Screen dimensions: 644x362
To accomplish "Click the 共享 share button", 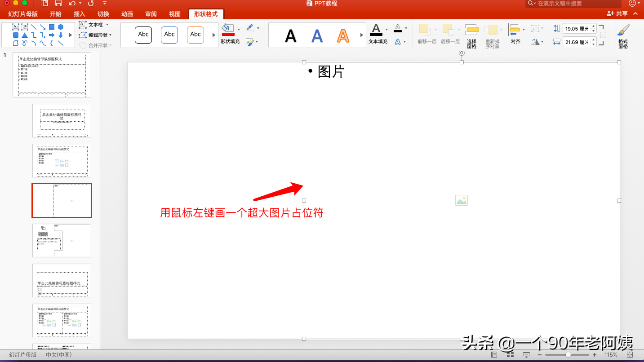I will pyautogui.click(x=617, y=14).
